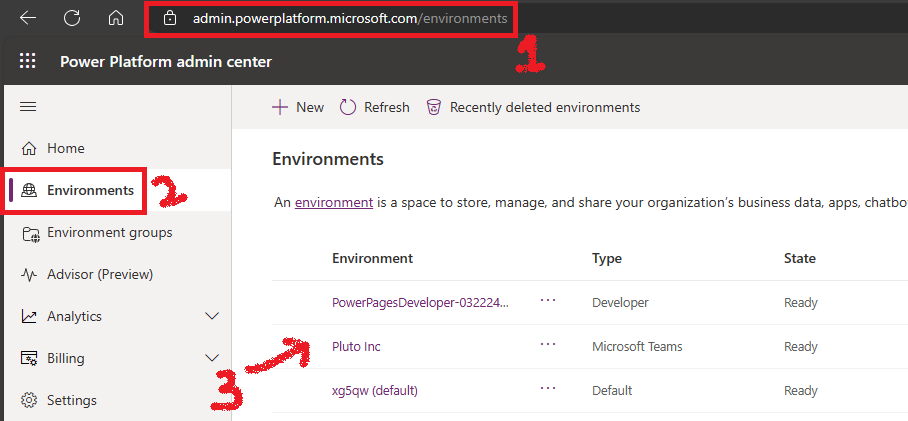Open the PowerPagesDeveloper-032224 environment

tap(420, 302)
